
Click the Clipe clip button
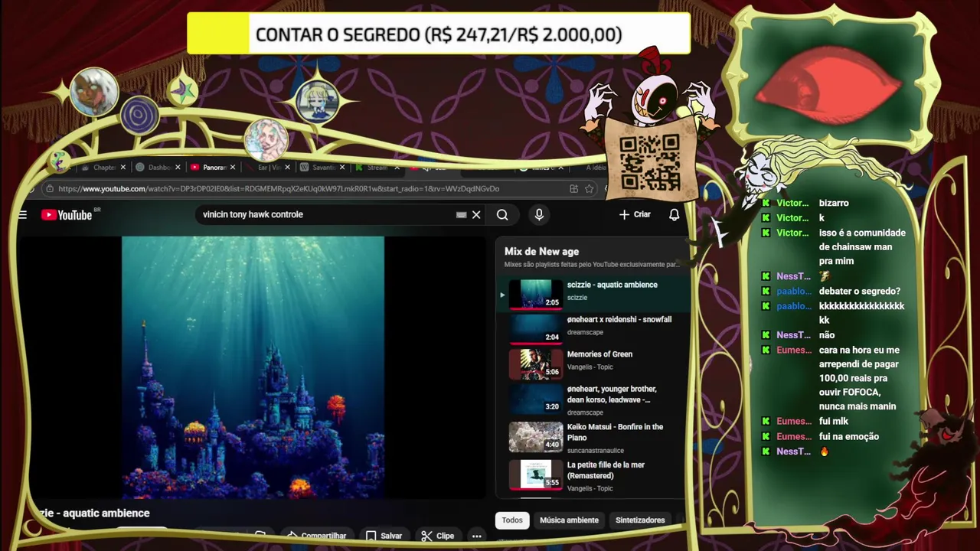click(438, 536)
